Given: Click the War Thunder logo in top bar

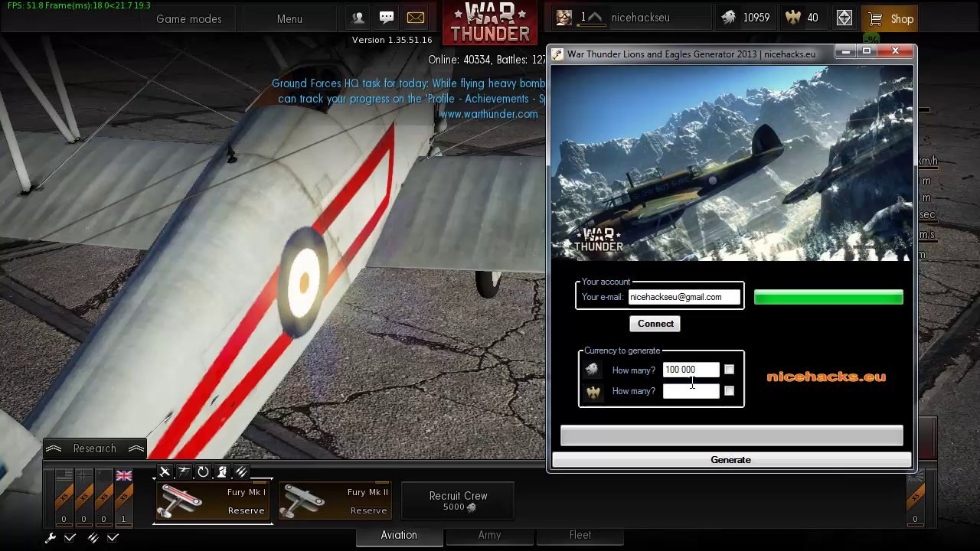Looking at the screenshot, I should [490, 22].
